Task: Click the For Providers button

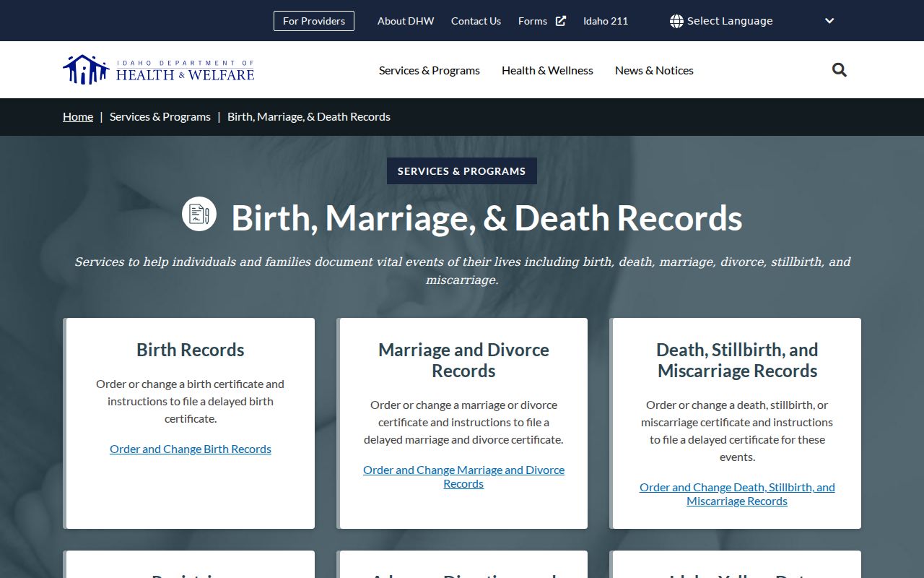Action: pyautogui.click(x=314, y=21)
